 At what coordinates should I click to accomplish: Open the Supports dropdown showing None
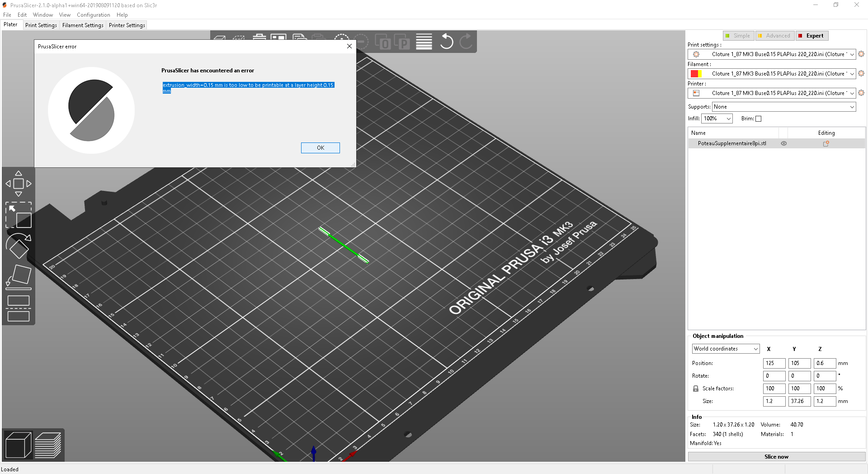[784, 107]
